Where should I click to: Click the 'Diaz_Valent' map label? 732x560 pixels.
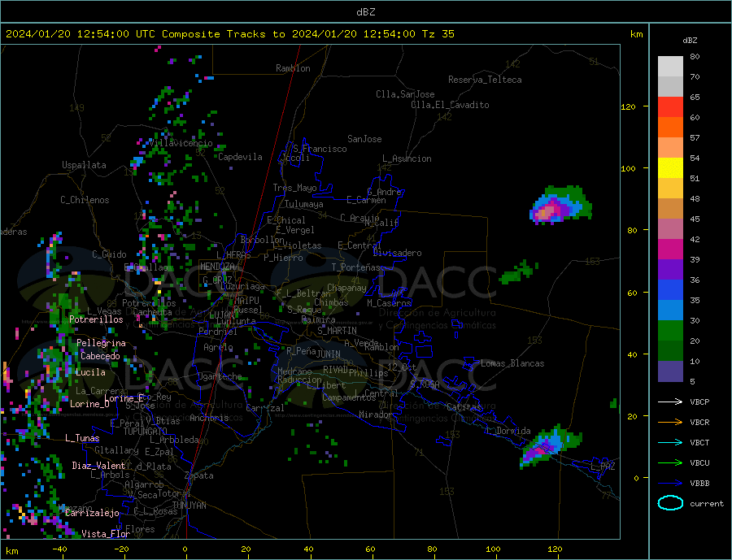98,466
